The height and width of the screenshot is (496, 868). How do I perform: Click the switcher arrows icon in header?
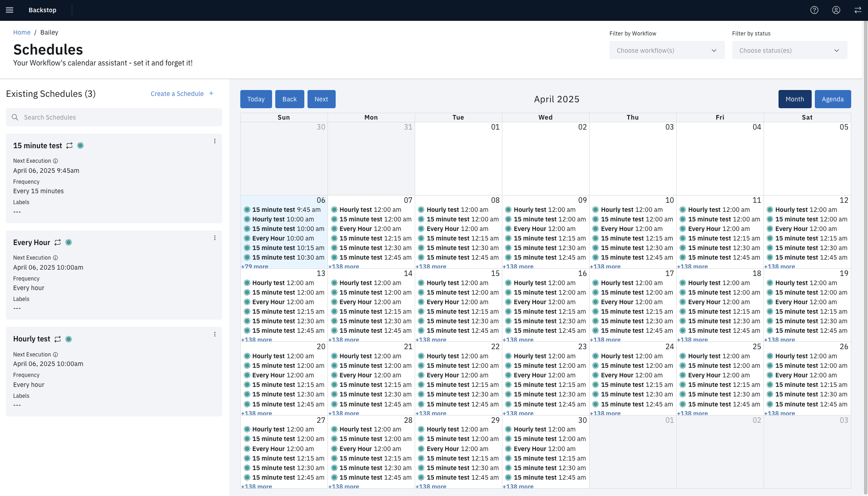[x=858, y=10]
